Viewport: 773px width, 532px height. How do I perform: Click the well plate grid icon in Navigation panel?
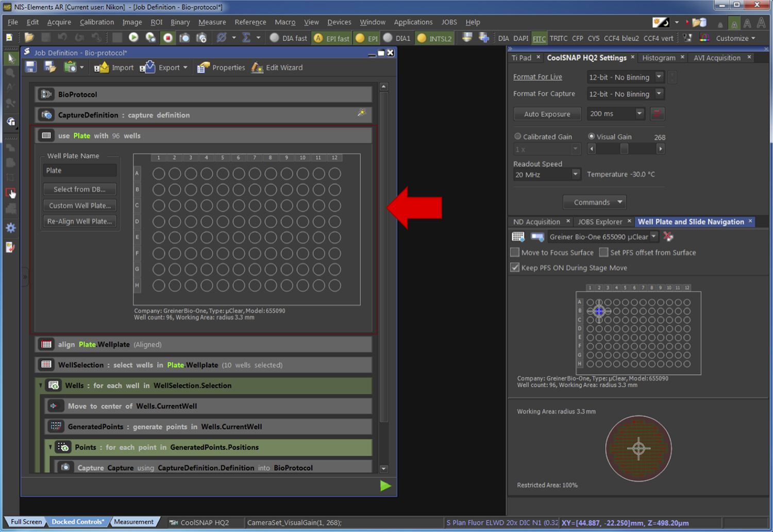point(518,237)
